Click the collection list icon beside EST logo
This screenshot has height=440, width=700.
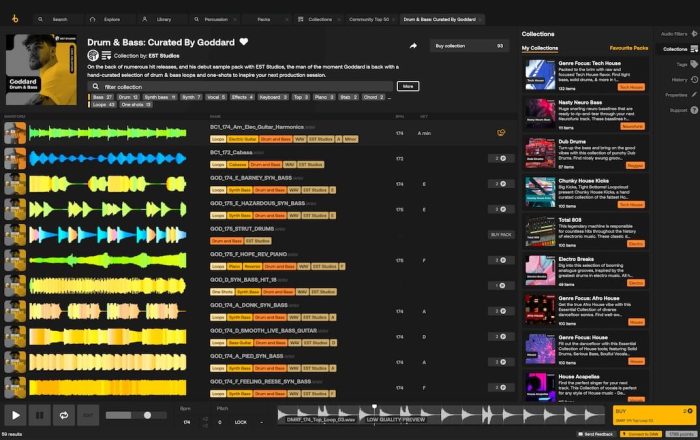click(x=106, y=55)
